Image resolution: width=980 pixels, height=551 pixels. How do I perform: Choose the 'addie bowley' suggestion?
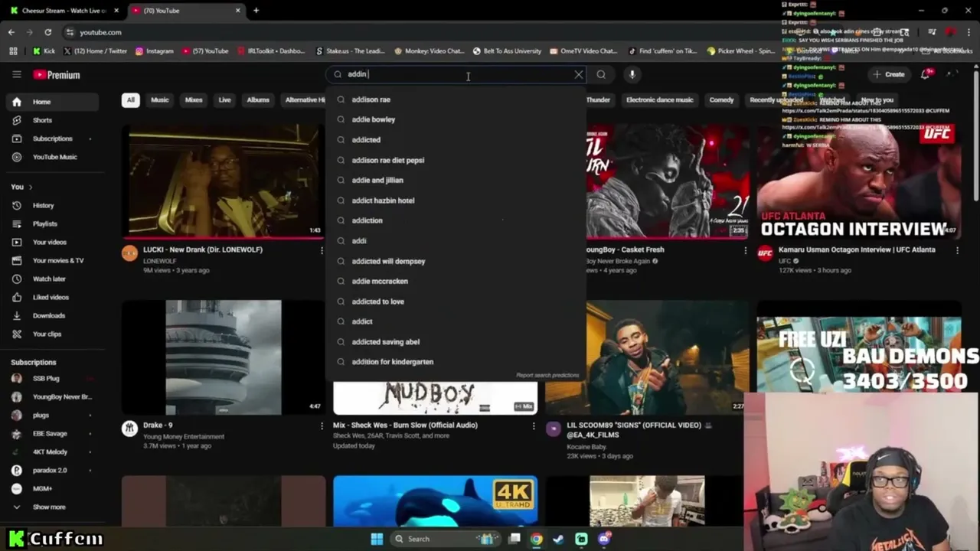tap(456, 119)
